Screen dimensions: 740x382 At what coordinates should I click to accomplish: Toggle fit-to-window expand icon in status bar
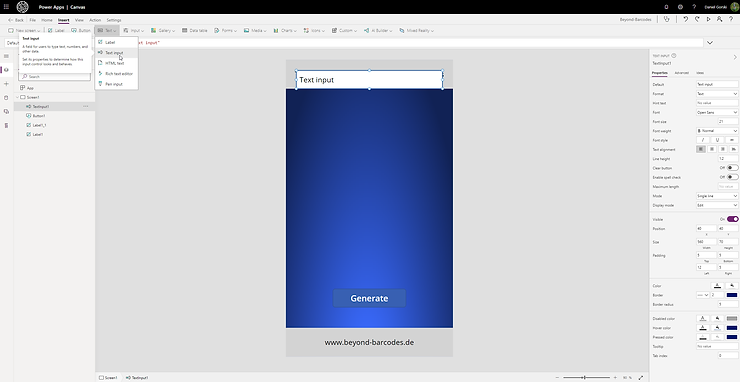(x=641, y=377)
